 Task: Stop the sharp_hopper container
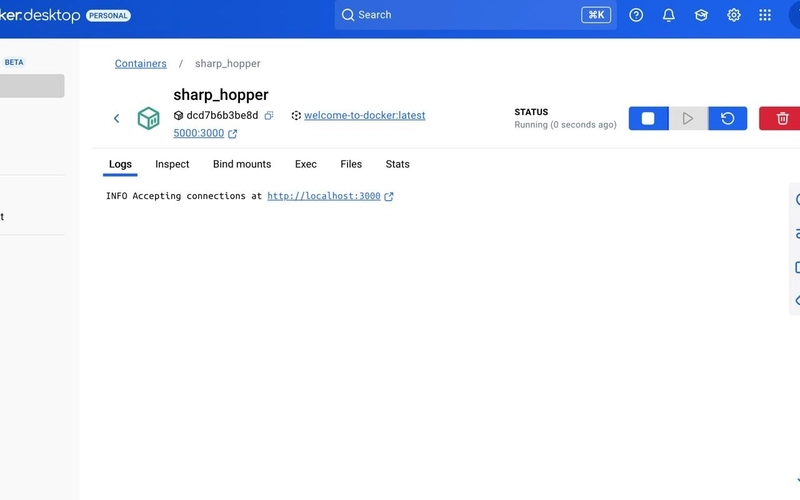[x=648, y=119]
